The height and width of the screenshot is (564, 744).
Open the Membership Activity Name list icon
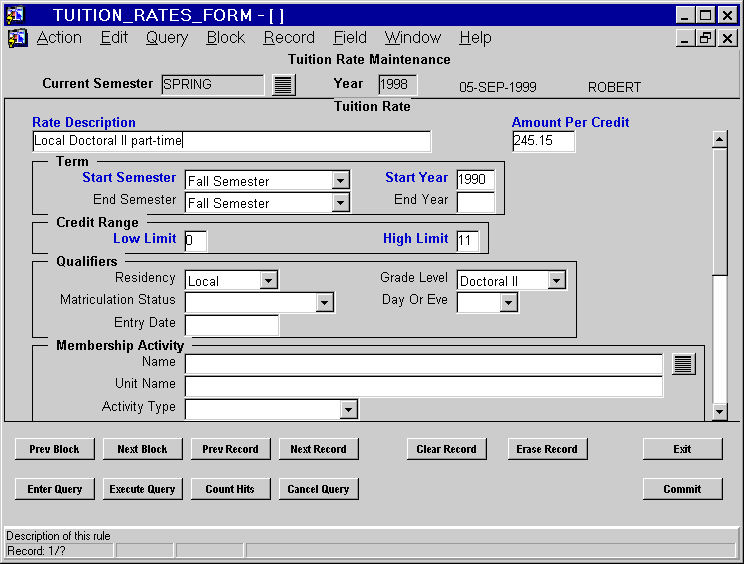pos(684,364)
